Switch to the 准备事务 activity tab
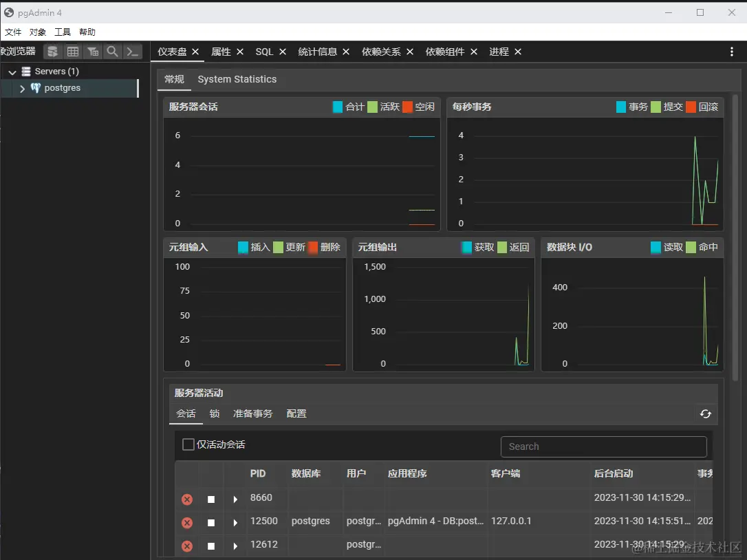Viewport: 747px width, 560px height. tap(253, 413)
